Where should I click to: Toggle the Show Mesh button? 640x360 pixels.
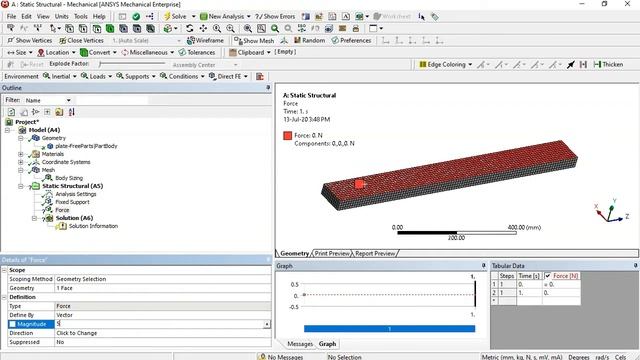[x=254, y=40]
